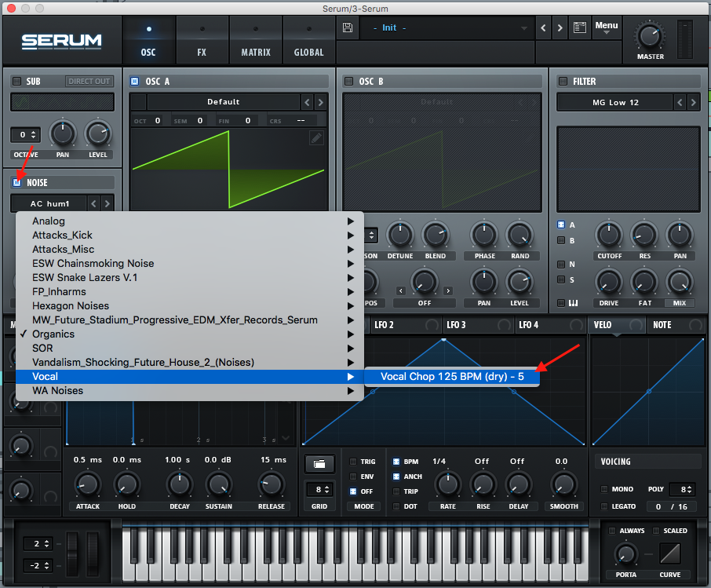Select next filter type arrow
711x588 pixels.
693,103
